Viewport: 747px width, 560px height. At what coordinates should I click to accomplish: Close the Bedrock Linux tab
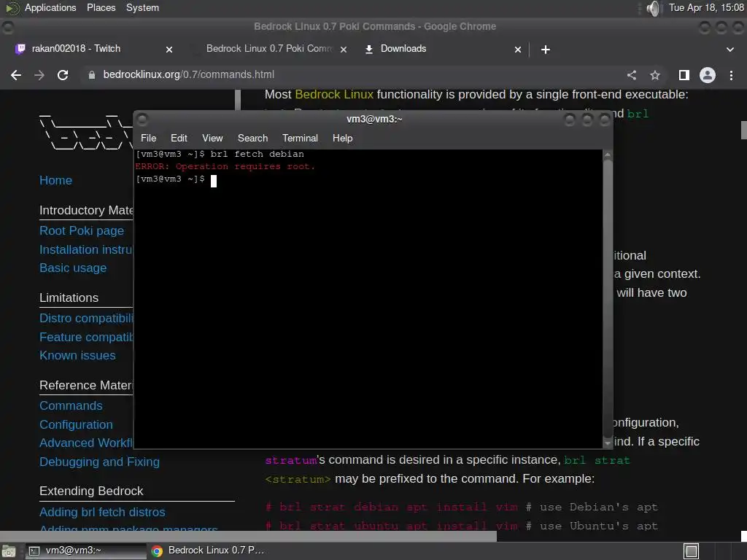click(x=344, y=49)
